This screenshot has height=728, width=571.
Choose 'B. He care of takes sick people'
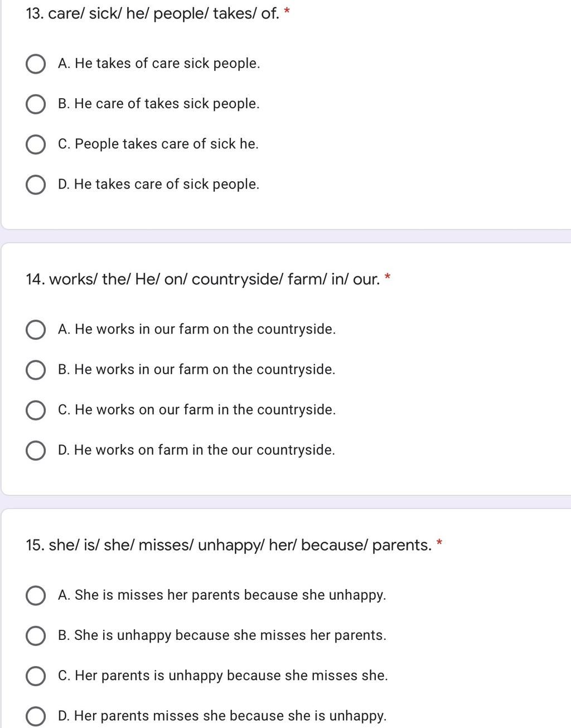36,104
